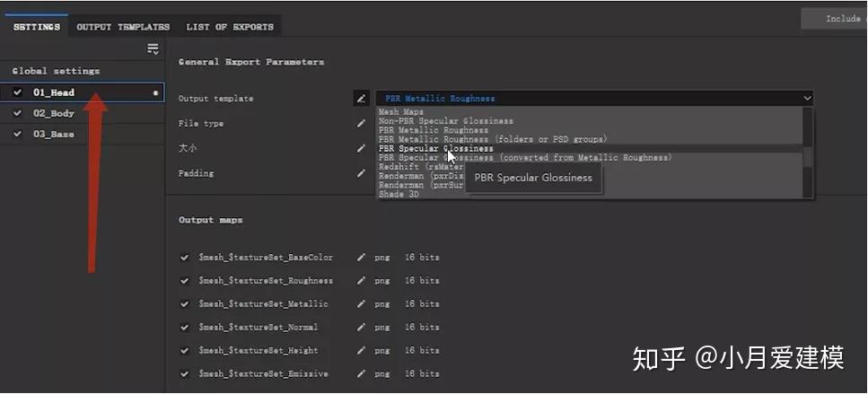Edit the Metallic map pencil icon
This screenshot has height=394, width=868.
(x=361, y=304)
